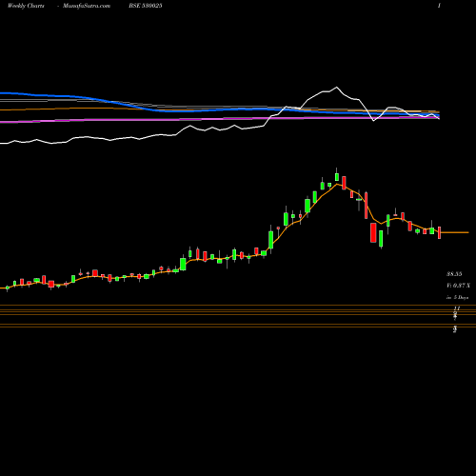Click the price value above the volume label

(454, 274)
